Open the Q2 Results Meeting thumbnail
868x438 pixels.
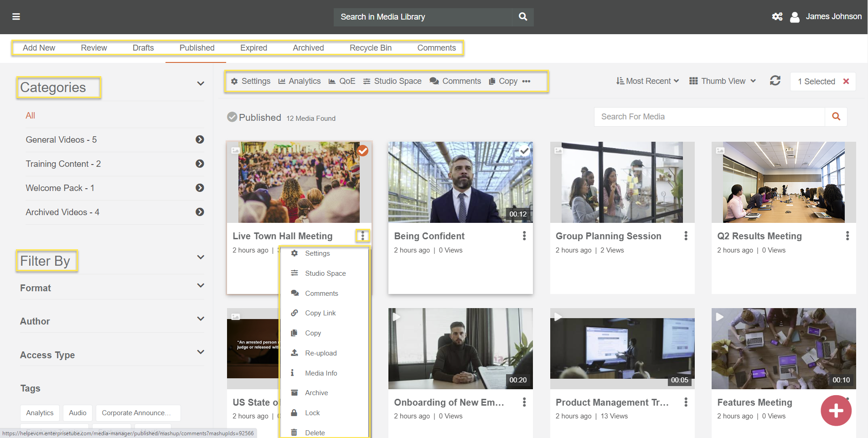[x=783, y=182]
